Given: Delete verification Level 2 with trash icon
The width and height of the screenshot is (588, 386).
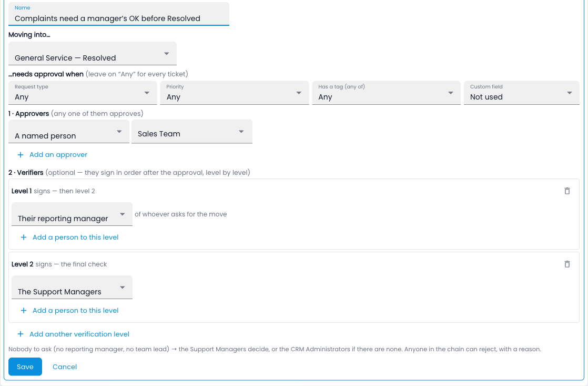Looking at the screenshot, I should 567,264.
